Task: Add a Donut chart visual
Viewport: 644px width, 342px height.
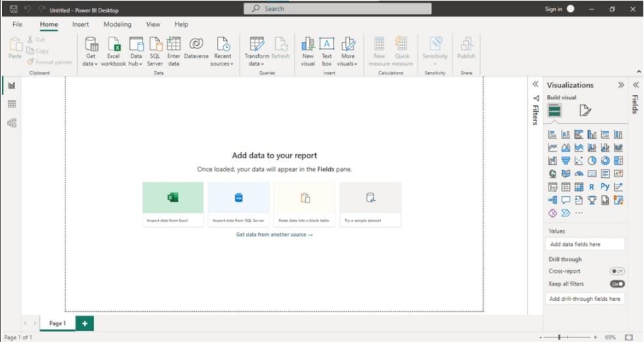Action: point(605,160)
